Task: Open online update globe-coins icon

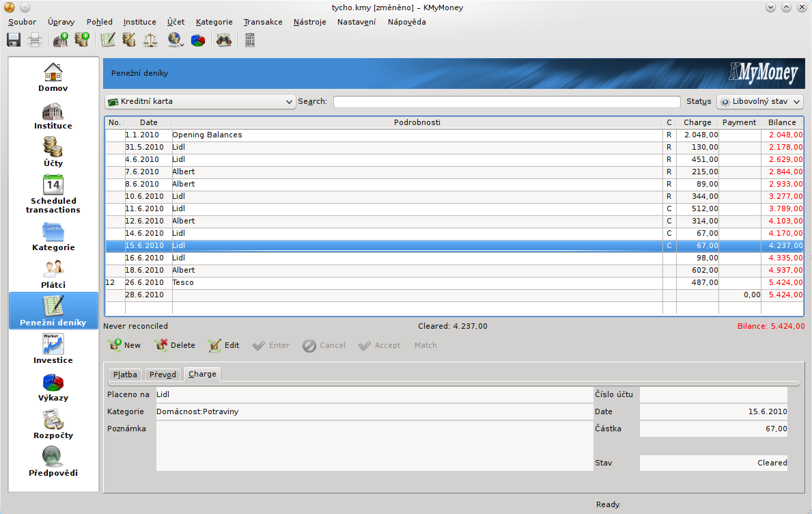Action: point(176,40)
